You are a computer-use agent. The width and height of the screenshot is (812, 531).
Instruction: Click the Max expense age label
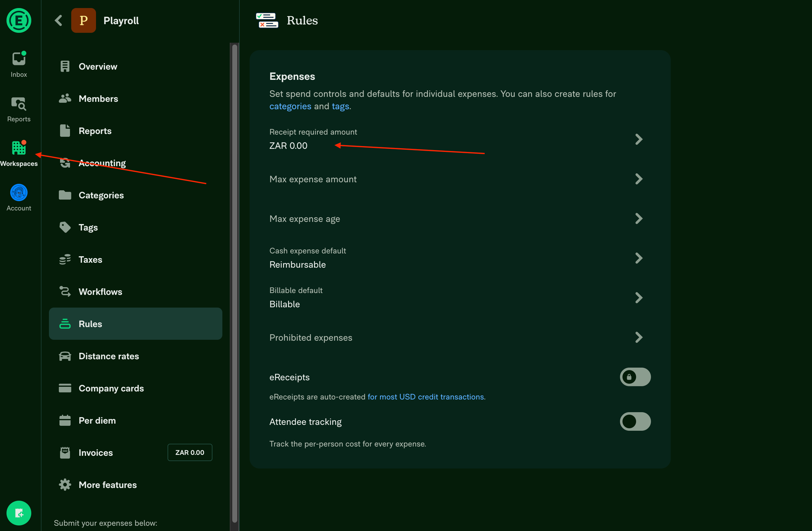pos(305,219)
